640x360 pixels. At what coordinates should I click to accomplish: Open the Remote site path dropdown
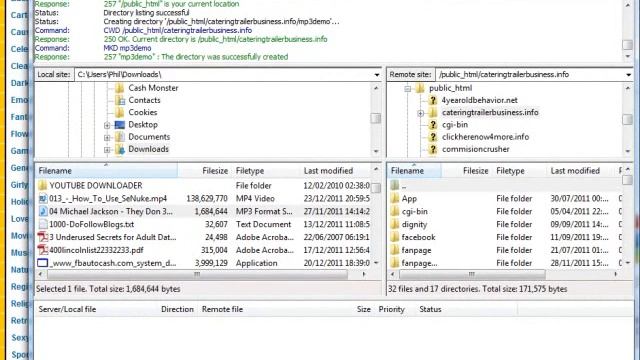628,75
